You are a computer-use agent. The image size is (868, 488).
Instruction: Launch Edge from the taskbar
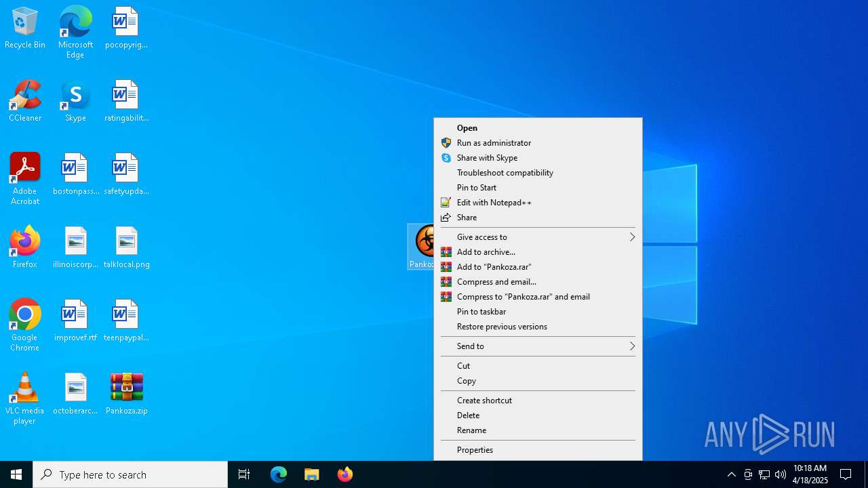[x=279, y=474]
